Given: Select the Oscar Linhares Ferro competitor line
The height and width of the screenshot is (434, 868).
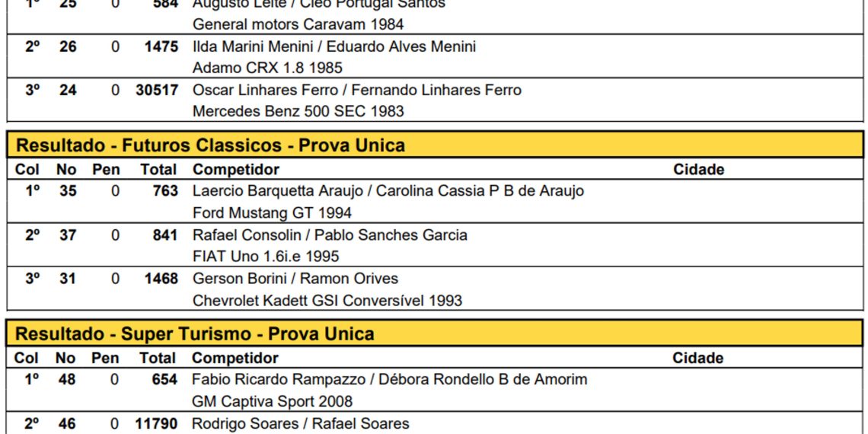Looking at the screenshot, I should (x=356, y=90).
